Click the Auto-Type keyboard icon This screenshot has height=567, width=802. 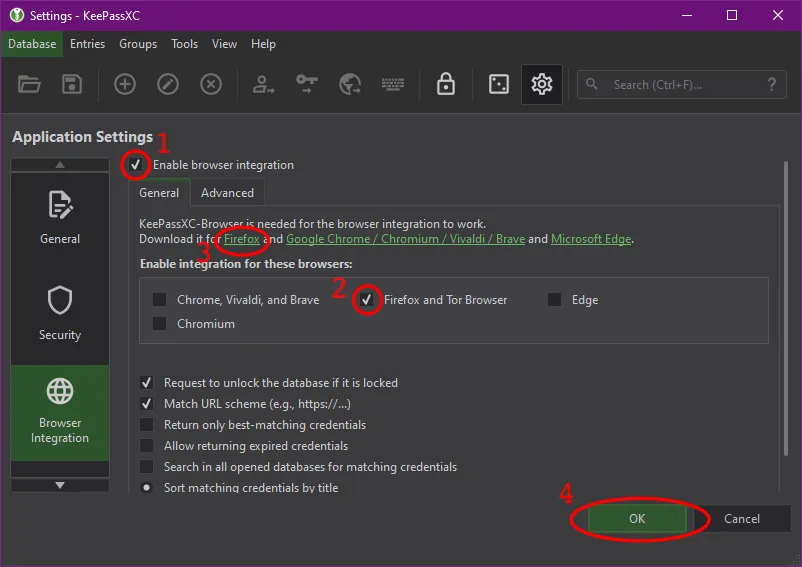(393, 84)
